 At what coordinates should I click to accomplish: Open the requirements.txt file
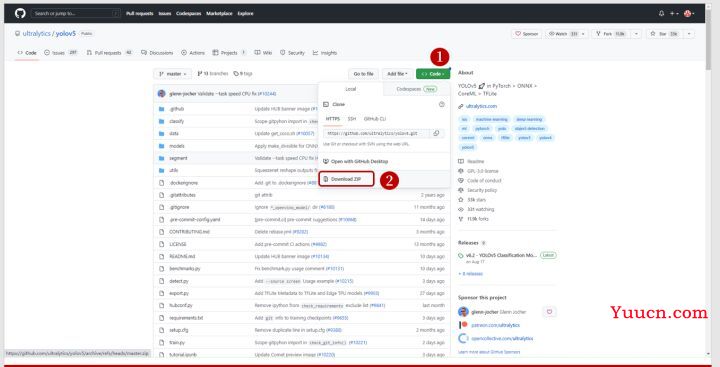186,318
